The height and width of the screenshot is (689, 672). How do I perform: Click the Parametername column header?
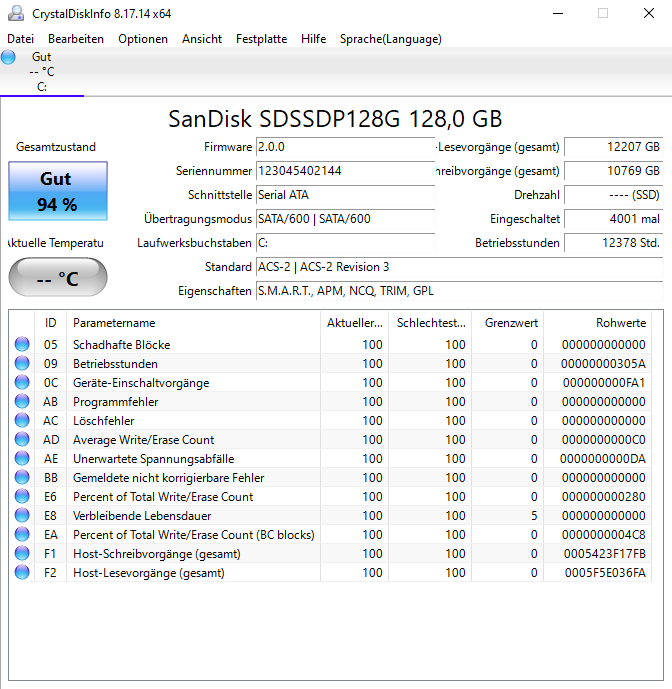193,323
